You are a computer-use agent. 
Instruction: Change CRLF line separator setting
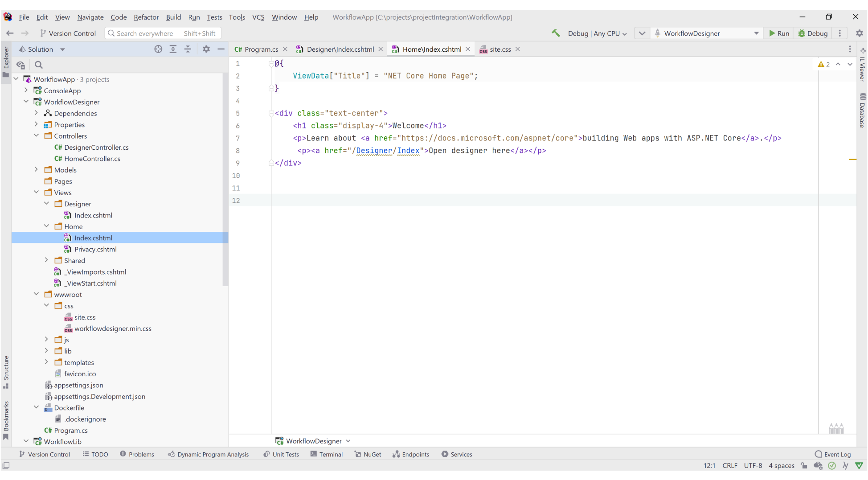tap(730, 466)
